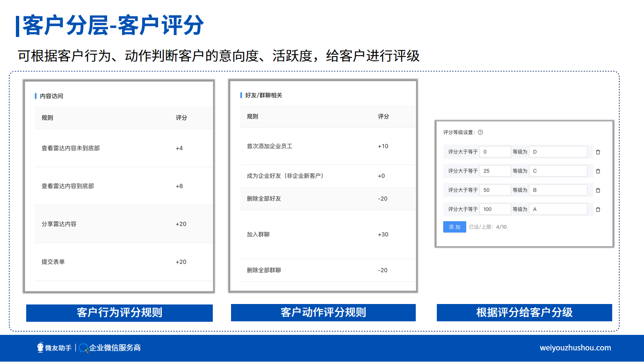Click the +4 score value
Viewport: 644px width, 362px height.
coord(179,148)
